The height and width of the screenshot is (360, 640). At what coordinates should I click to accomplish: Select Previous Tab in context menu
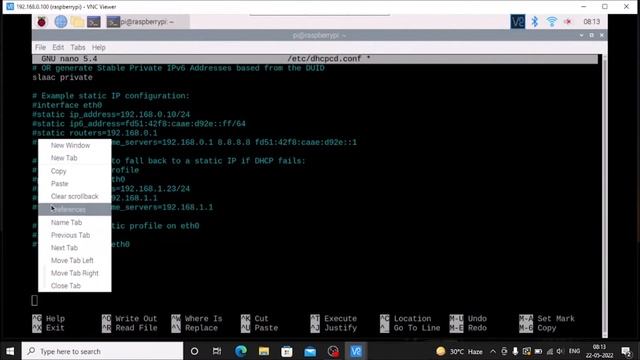click(74, 235)
